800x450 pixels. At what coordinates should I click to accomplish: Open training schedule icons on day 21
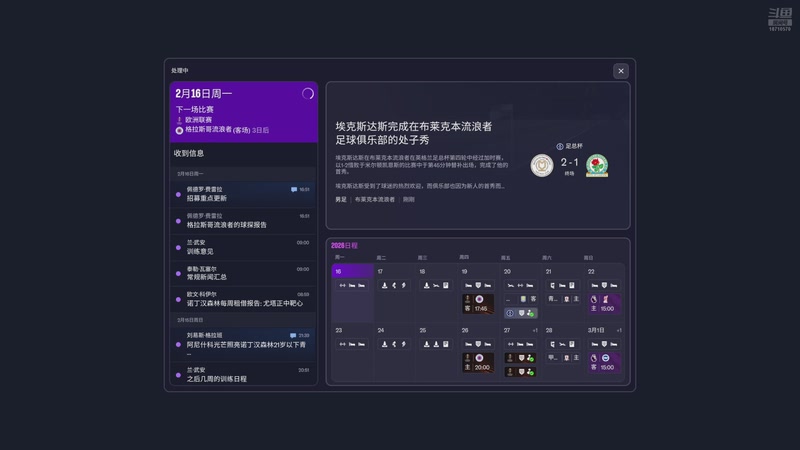click(562, 285)
